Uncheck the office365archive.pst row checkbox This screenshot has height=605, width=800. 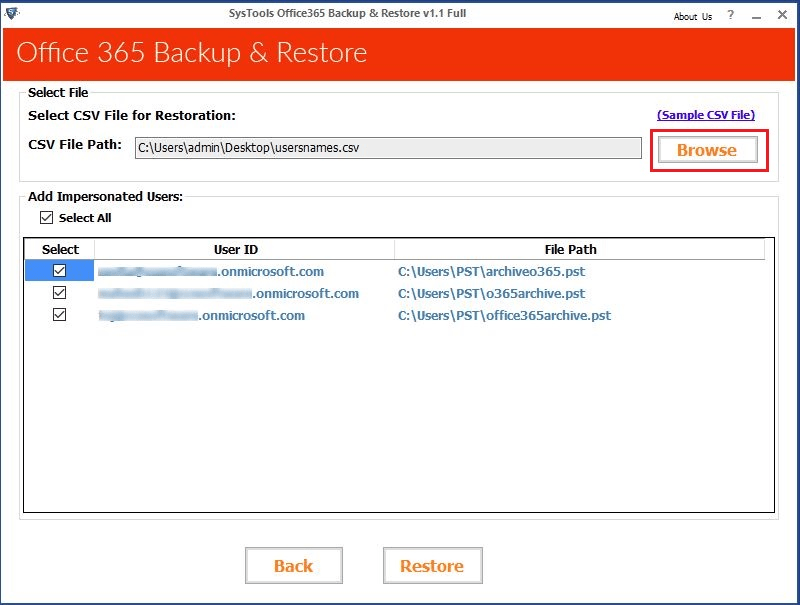pos(59,315)
